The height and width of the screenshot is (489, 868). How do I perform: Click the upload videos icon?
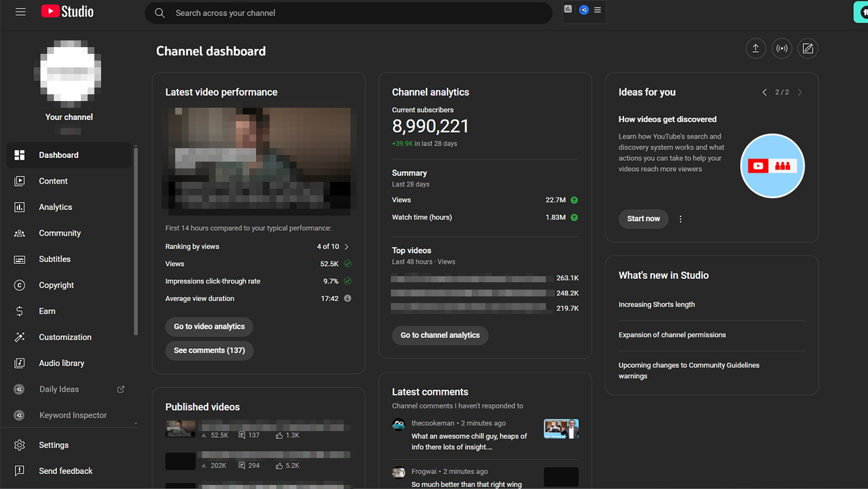(755, 48)
